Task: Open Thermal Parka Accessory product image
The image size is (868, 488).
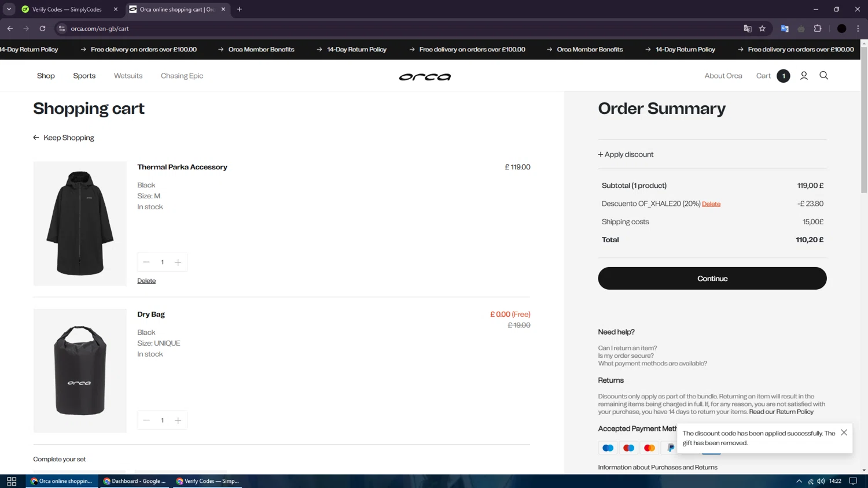Action: pyautogui.click(x=80, y=223)
